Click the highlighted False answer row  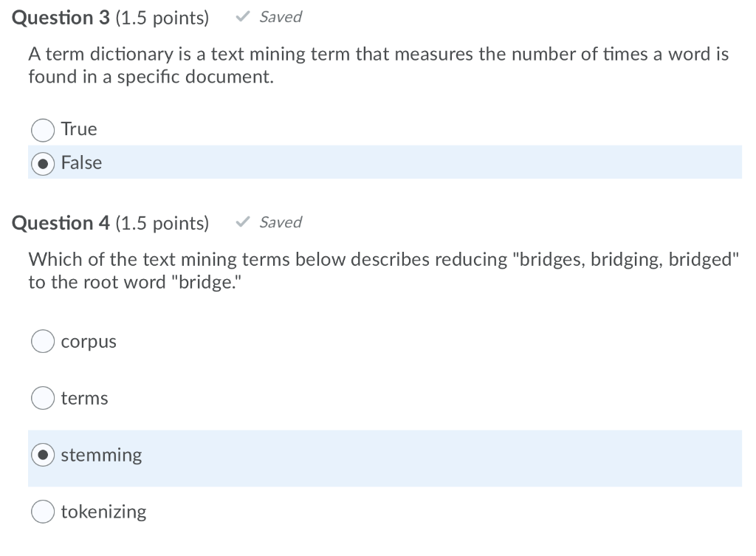369,162
